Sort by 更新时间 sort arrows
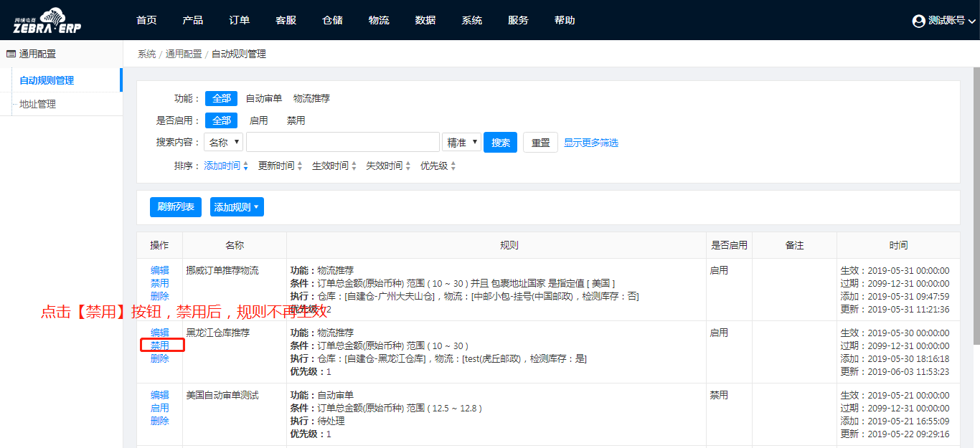 (299, 166)
